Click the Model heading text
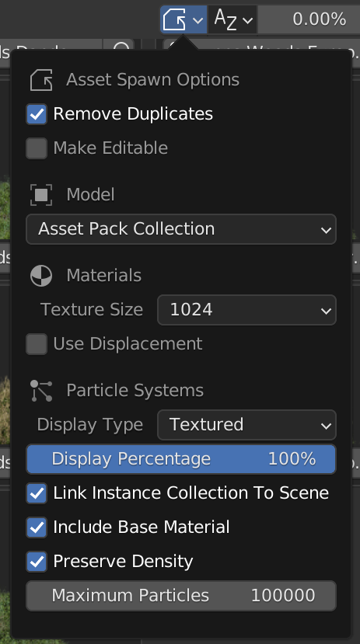Image resolution: width=360 pixels, height=644 pixels. (90, 195)
